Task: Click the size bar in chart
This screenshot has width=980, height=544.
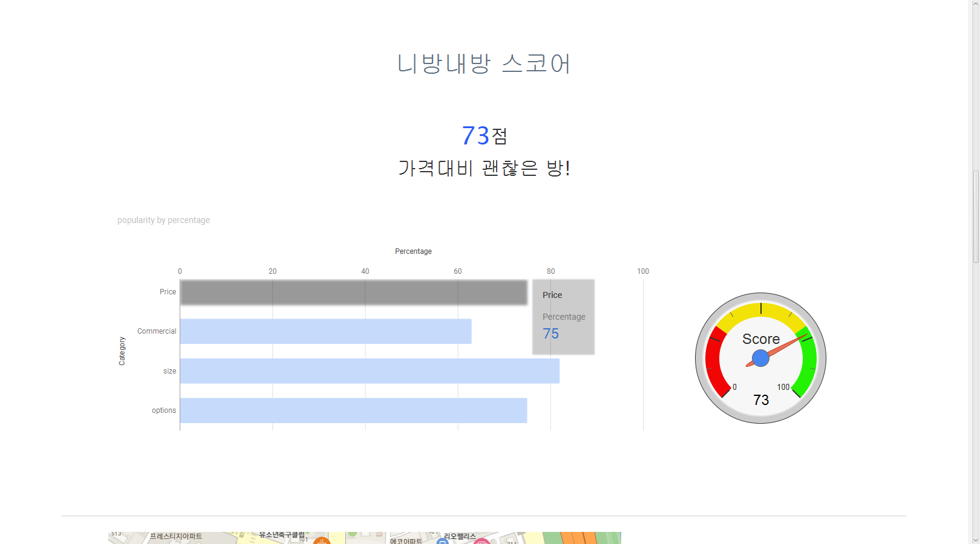Action: coord(370,371)
